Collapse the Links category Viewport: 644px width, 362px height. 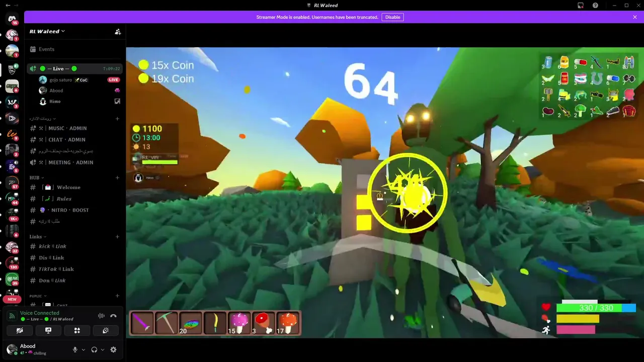38,237
